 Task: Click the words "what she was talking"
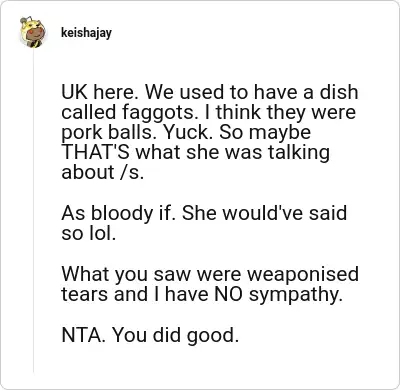click(233, 152)
